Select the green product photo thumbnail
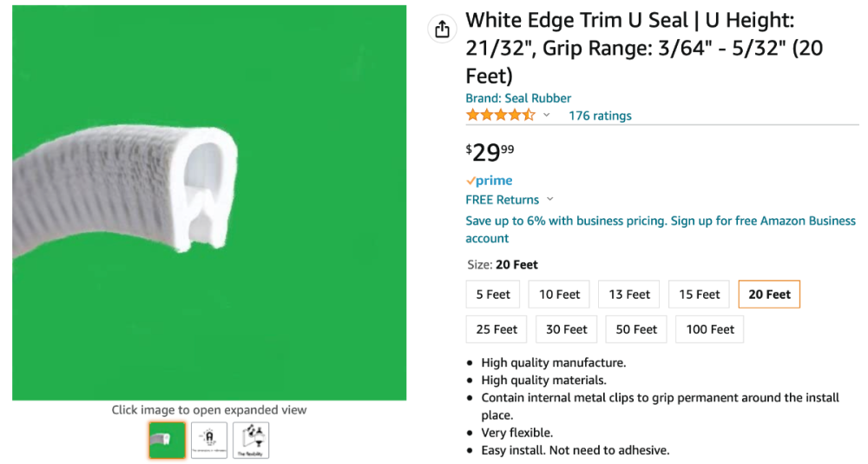The height and width of the screenshot is (464, 868). (167, 441)
